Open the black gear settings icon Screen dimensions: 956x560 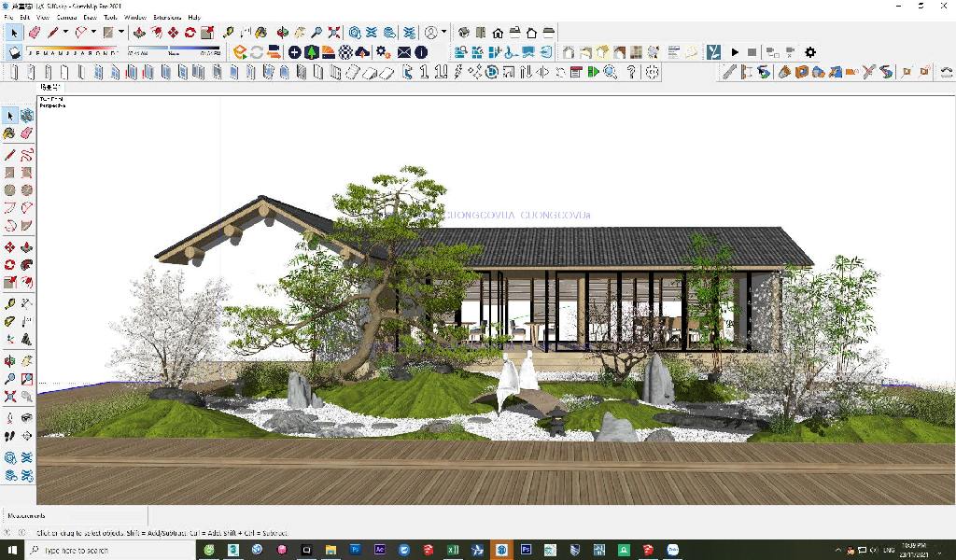click(809, 52)
